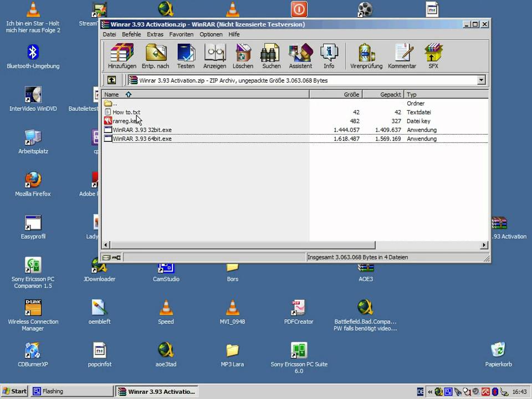Select Easyprofil desktop icon
The width and height of the screenshot is (532, 399).
(x=33, y=227)
